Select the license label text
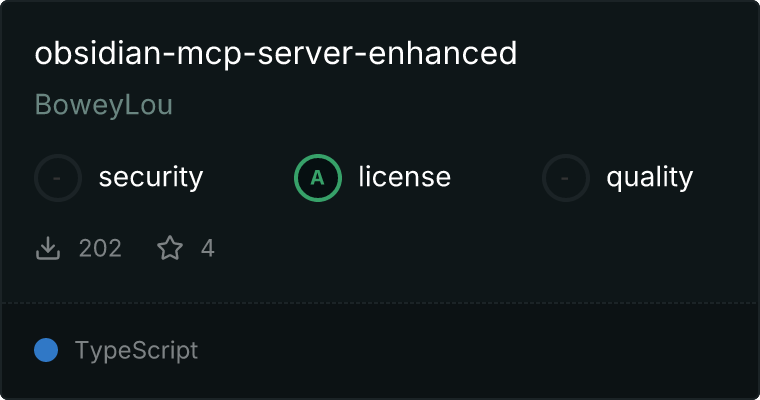This screenshot has height=400, width=760. (405, 177)
